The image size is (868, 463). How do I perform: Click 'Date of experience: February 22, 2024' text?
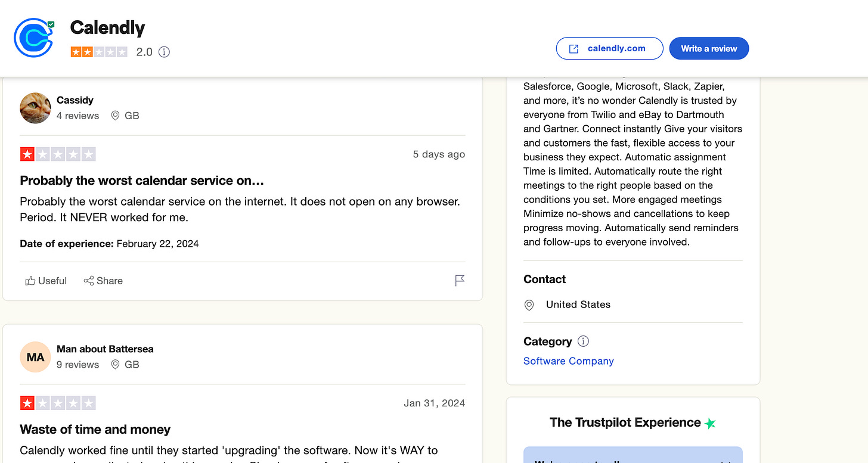(109, 244)
